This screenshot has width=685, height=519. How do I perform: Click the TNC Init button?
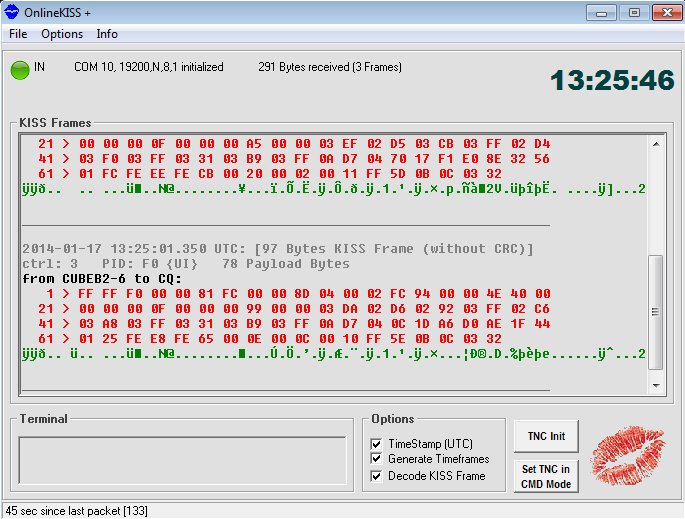(x=546, y=436)
